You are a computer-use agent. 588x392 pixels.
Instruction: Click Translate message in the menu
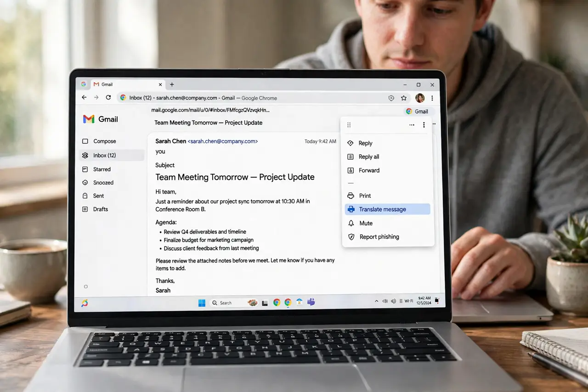[388, 209]
